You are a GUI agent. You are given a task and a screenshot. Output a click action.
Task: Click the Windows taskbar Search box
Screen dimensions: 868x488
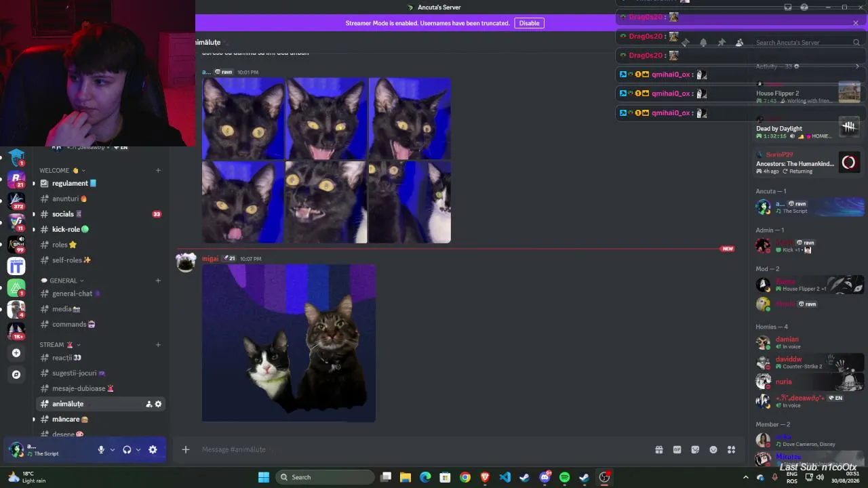pos(325,477)
